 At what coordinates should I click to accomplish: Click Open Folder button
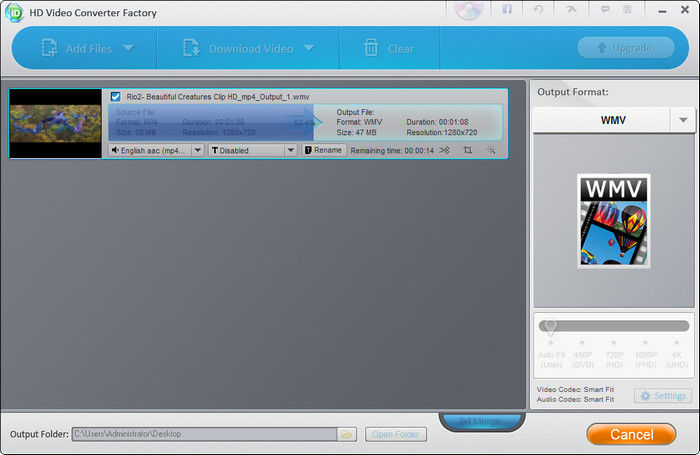tap(396, 434)
